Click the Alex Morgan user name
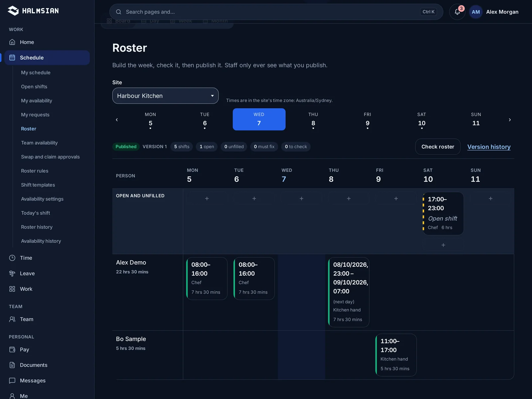 502,12
